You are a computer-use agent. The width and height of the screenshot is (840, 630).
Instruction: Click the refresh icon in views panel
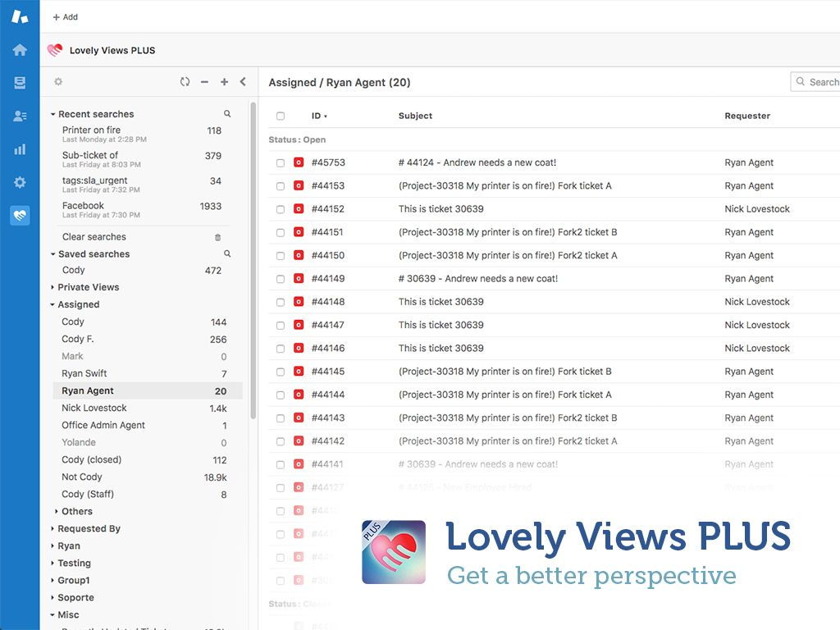pyautogui.click(x=185, y=82)
